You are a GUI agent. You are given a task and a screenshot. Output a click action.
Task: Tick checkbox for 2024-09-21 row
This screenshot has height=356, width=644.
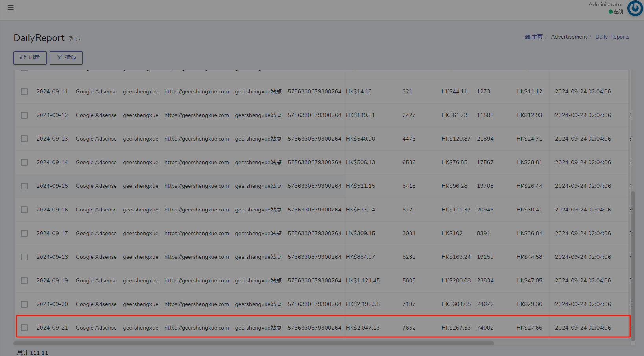pos(24,328)
